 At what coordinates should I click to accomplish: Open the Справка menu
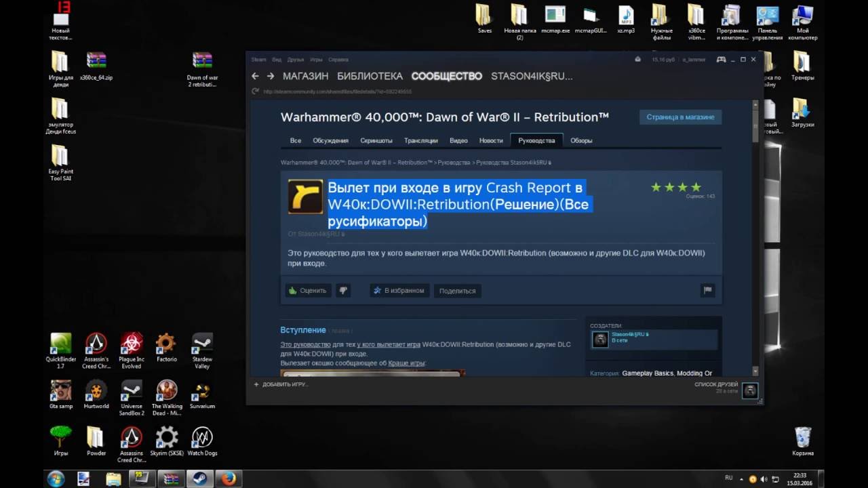point(338,60)
